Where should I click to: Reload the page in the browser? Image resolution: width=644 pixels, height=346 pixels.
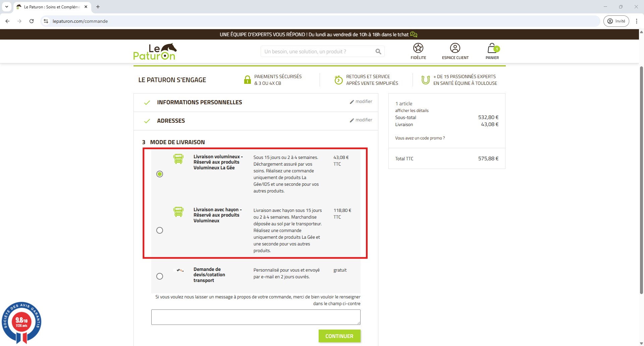coord(32,21)
